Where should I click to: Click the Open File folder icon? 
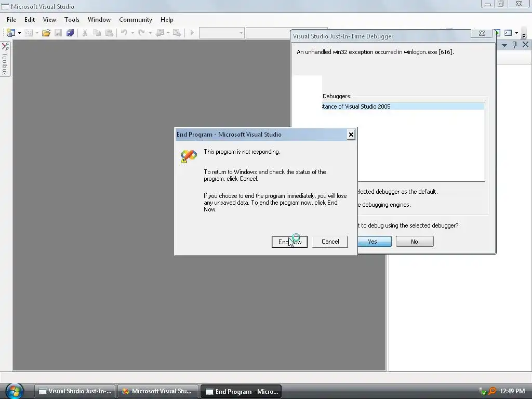(46, 33)
